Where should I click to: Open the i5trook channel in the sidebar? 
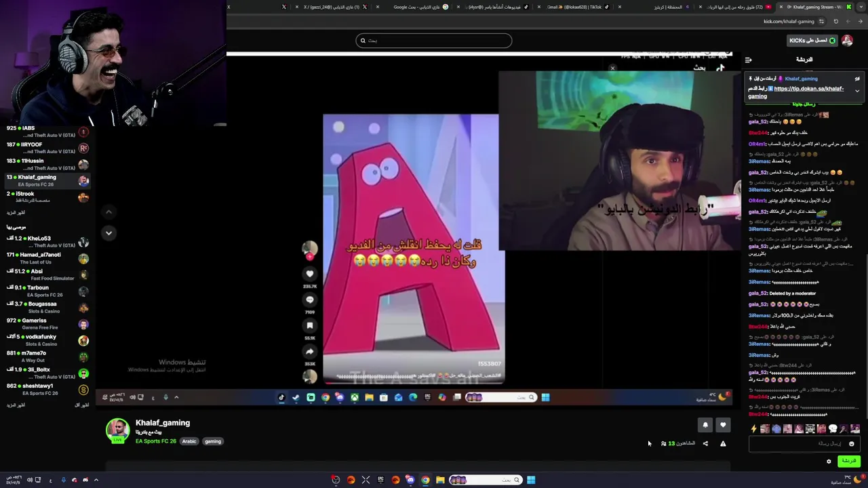[47, 197]
